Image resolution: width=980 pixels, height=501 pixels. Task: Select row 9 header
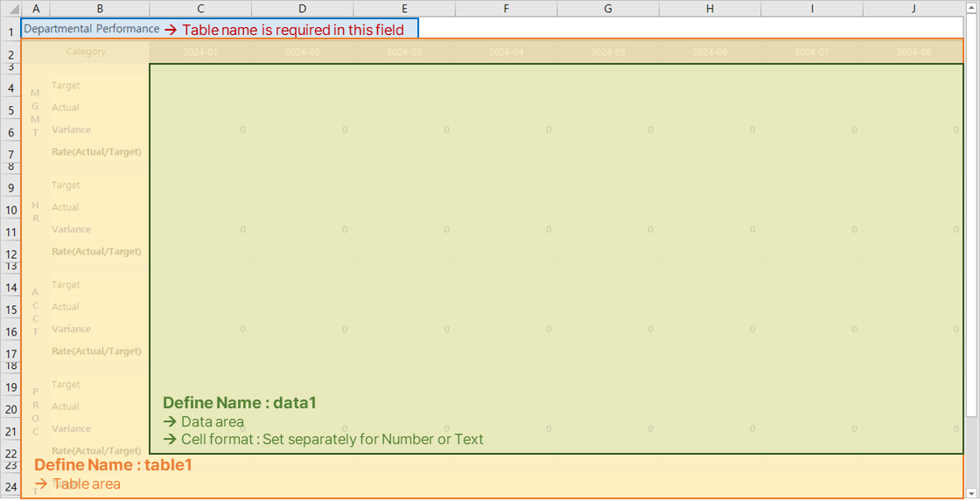click(x=10, y=185)
